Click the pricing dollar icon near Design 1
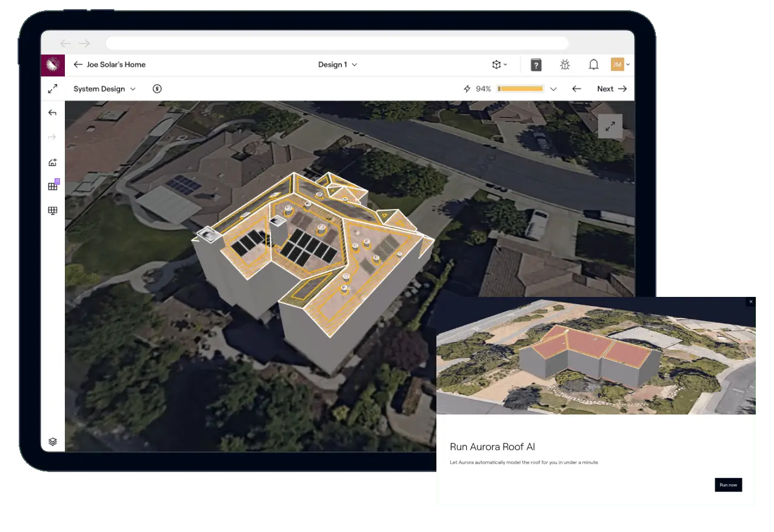Viewport: 774px width, 532px height. [x=157, y=88]
